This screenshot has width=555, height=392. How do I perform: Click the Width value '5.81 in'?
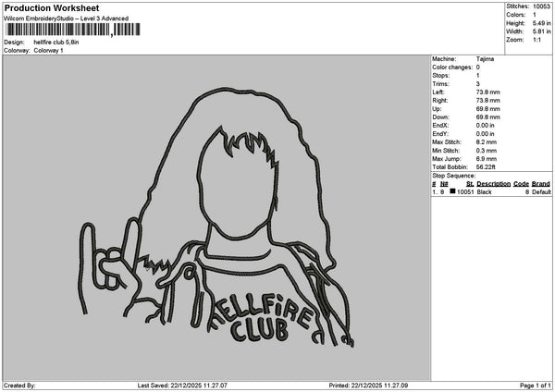tap(541, 31)
